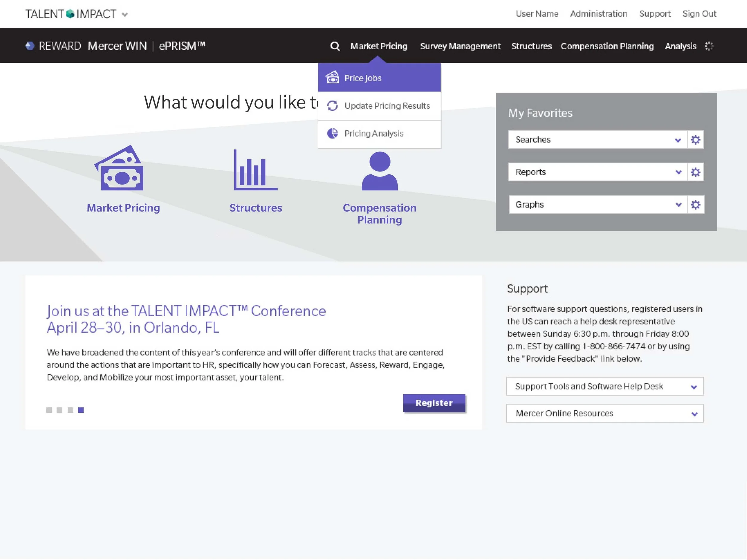
Task: Open settings gear next to Searches
Action: tap(695, 140)
